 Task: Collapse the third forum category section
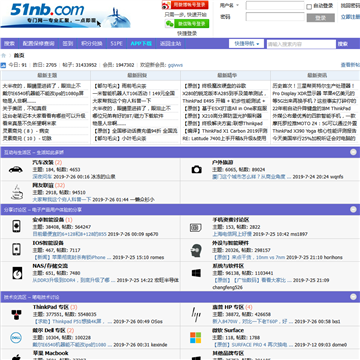click(x=353, y=296)
